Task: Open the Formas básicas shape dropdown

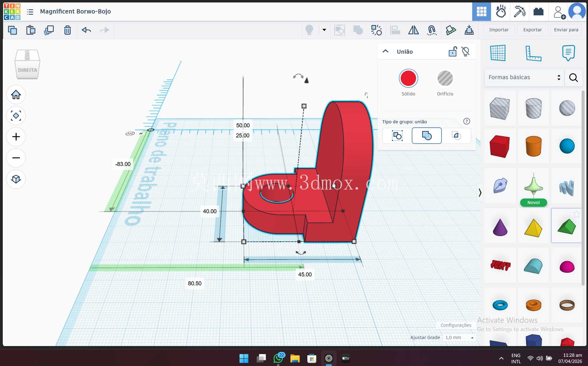Action: tap(524, 77)
